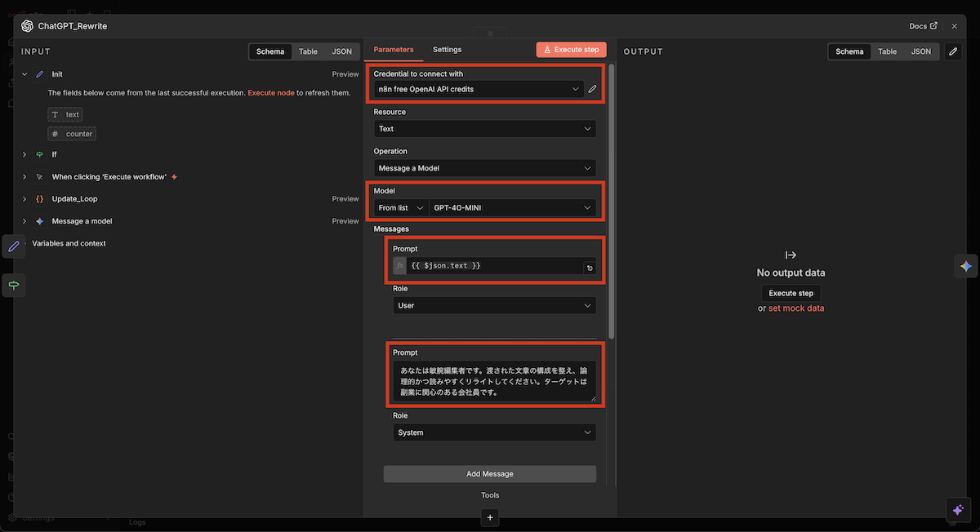Click the purple pencil icon on left edge

tap(14, 246)
